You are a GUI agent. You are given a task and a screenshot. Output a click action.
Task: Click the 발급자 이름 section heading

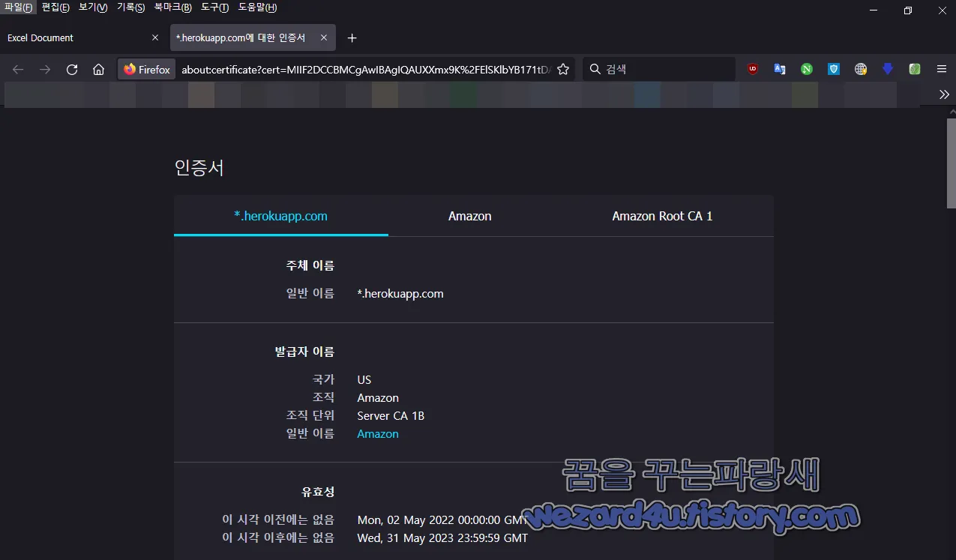[x=305, y=352]
